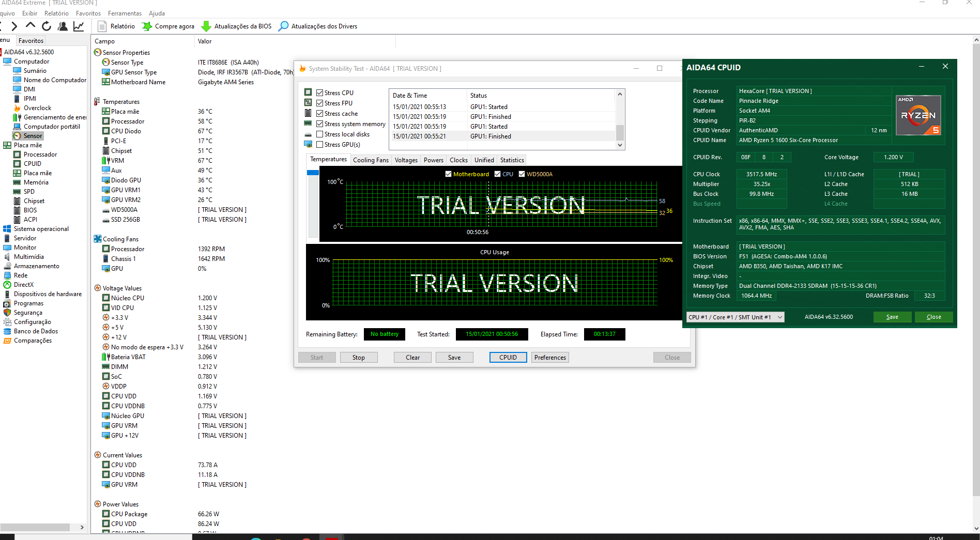
Task: Open Atualizações da BIOS toolbar button
Action: (x=236, y=26)
